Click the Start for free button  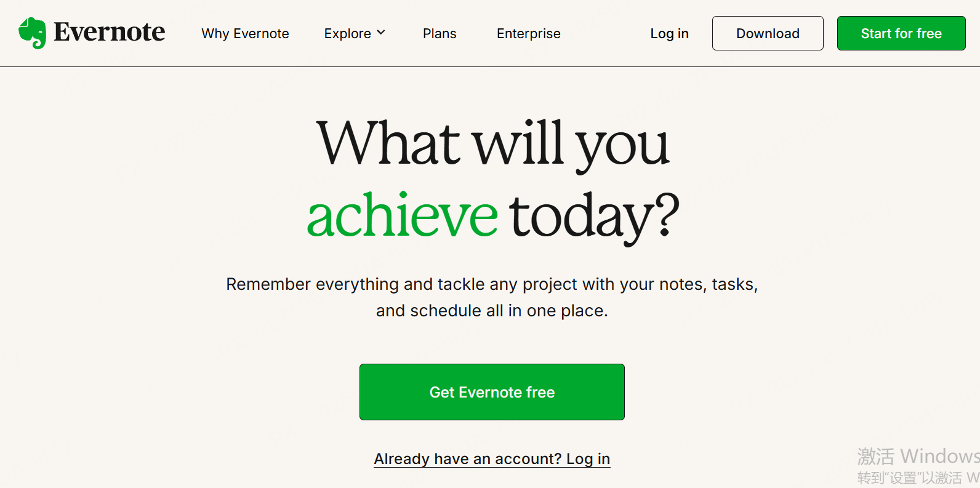click(901, 33)
